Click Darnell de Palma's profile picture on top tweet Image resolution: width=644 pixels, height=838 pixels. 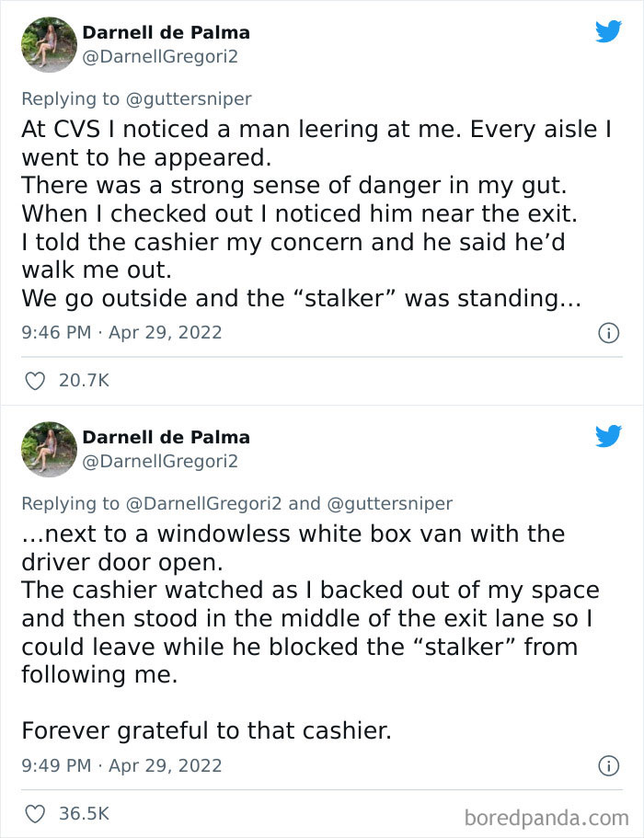(x=49, y=44)
